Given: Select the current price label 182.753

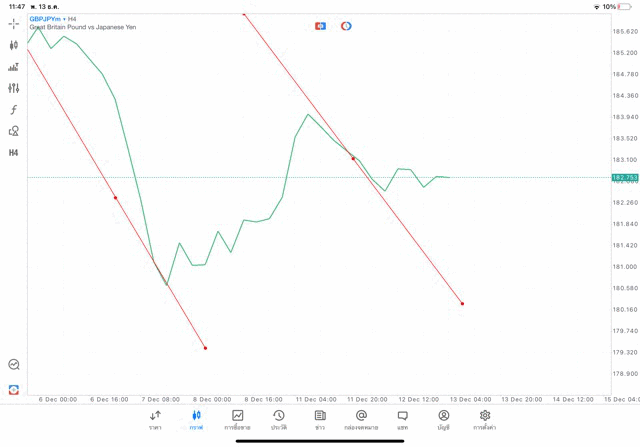Looking at the screenshot, I should 624,177.
